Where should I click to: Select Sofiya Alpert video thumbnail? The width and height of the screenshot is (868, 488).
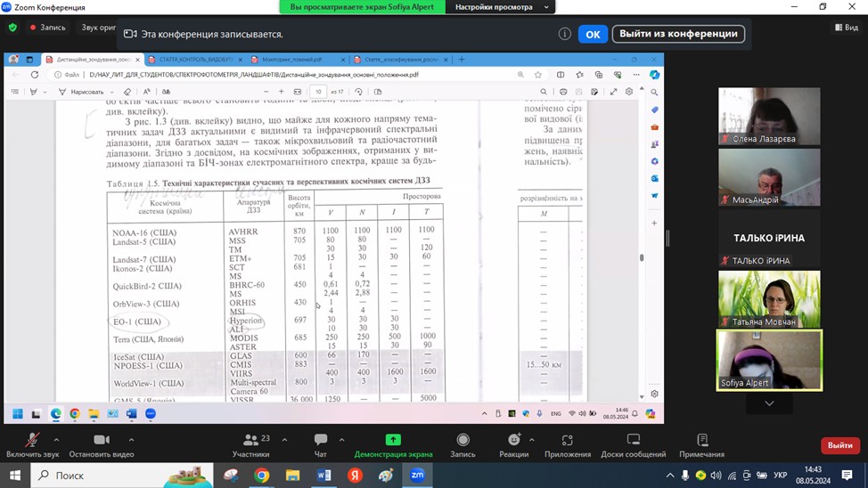[x=769, y=360]
